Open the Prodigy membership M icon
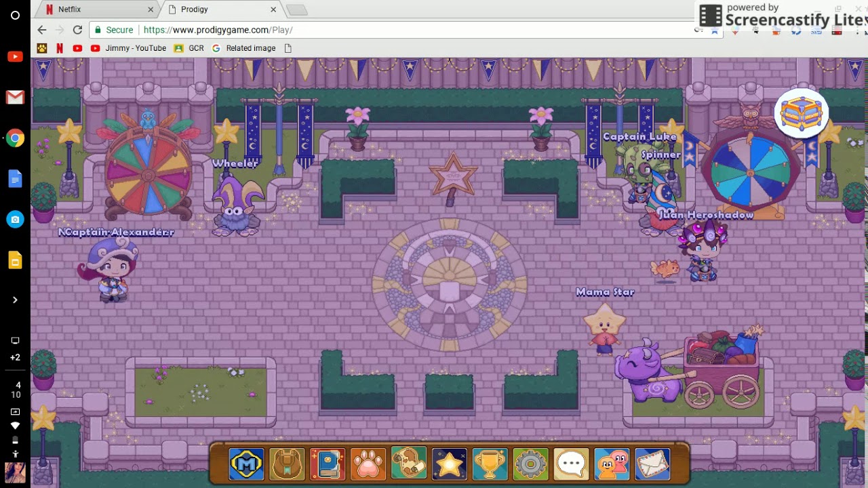The height and width of the screenshot is (488, 868). 246,464
